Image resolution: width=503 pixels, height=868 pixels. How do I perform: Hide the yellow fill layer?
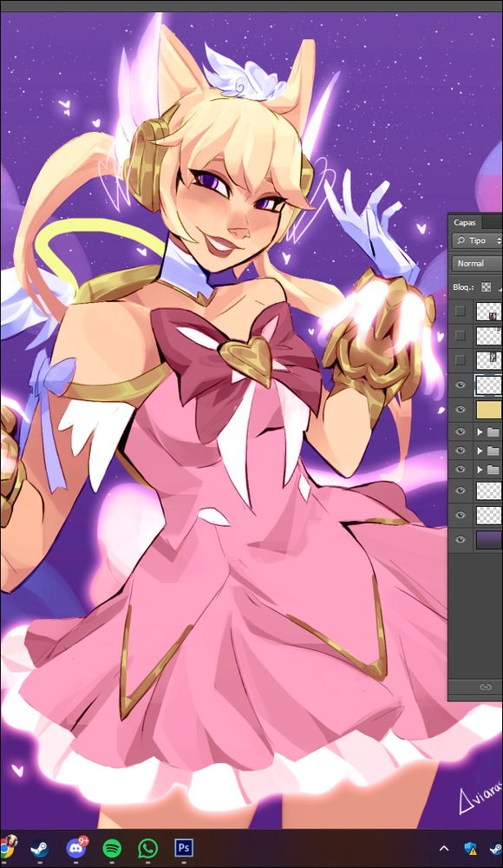(x=460, y=409)
